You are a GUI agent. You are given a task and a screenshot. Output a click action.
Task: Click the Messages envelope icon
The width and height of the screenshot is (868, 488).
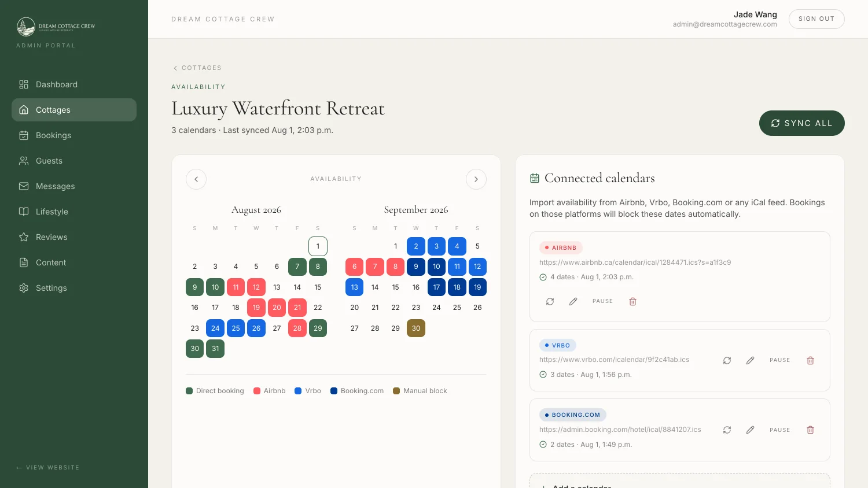coord(24,186)
